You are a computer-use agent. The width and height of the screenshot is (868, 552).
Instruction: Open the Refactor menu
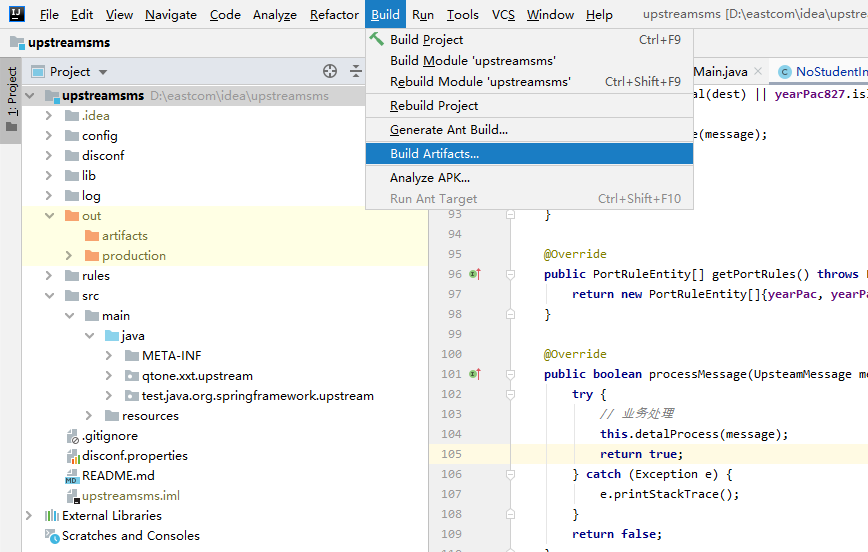(x=334, y=14)
